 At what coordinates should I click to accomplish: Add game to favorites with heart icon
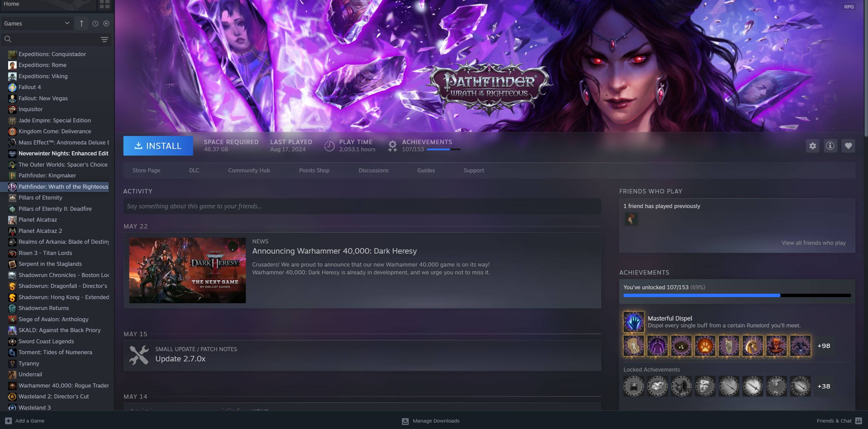(x=848, y=146)
